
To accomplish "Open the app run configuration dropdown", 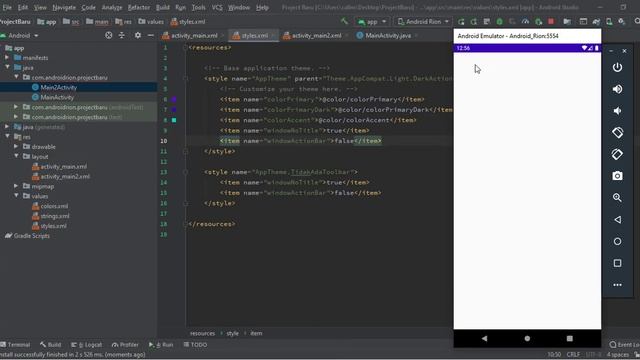I will click(371, 21).
